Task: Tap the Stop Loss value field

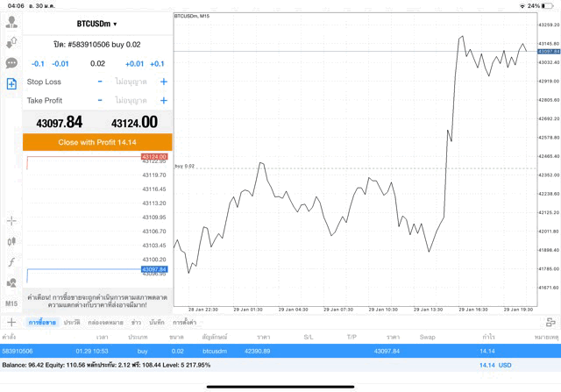Action: tap(131, 82)
